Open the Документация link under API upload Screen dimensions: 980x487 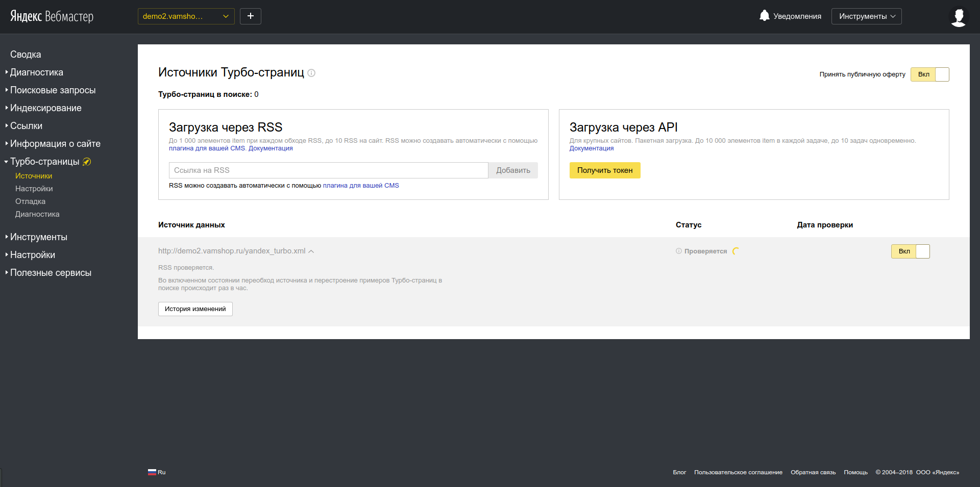pos(592,148)
